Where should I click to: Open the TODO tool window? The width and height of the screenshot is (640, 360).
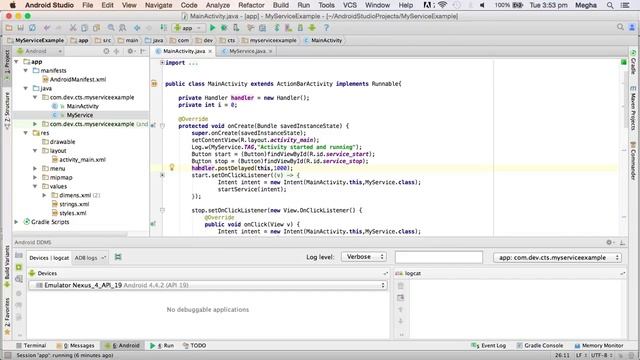pos(195,345)
